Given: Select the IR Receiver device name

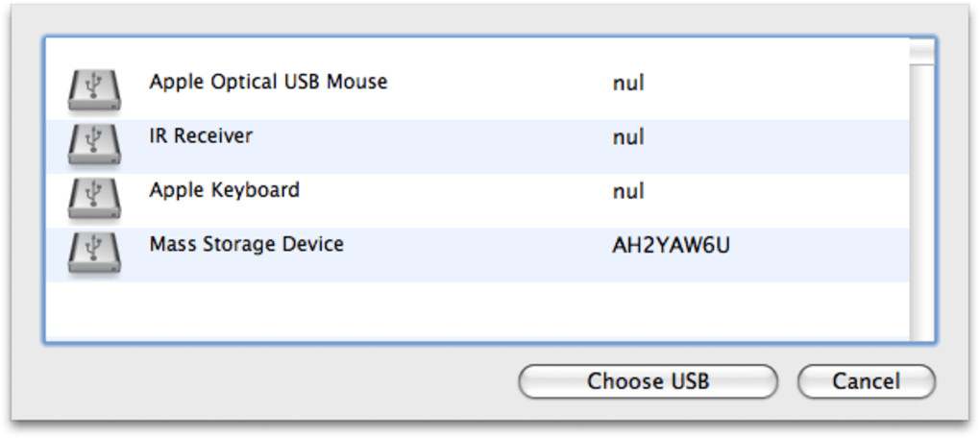Looking at the screenshot, I should pyautogui.click(x=201, y=136).
